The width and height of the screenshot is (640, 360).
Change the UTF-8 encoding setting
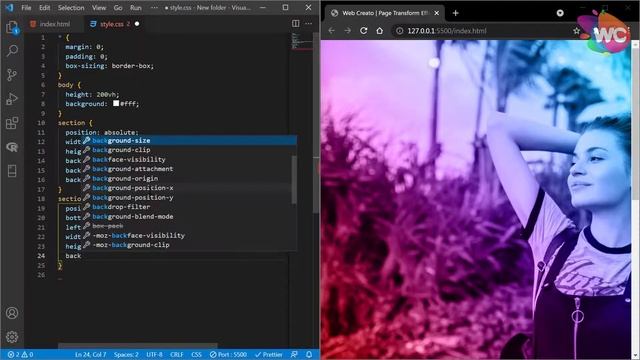click(x=154, y=354)
